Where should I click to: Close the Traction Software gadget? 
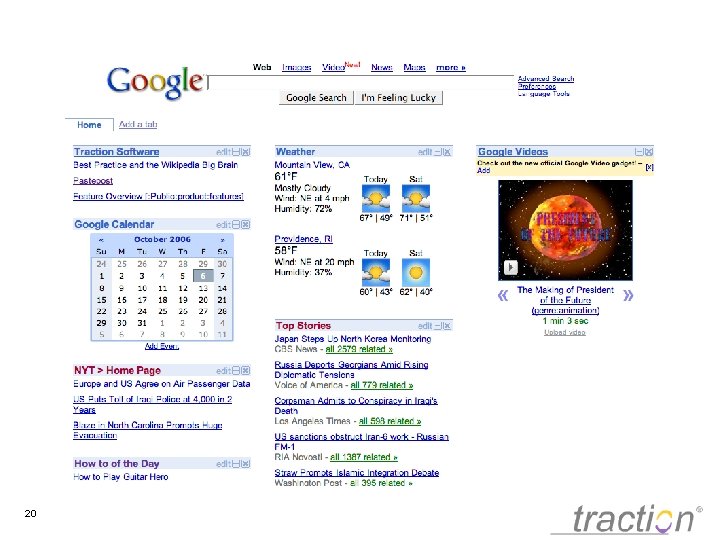[x=246, y=152]
